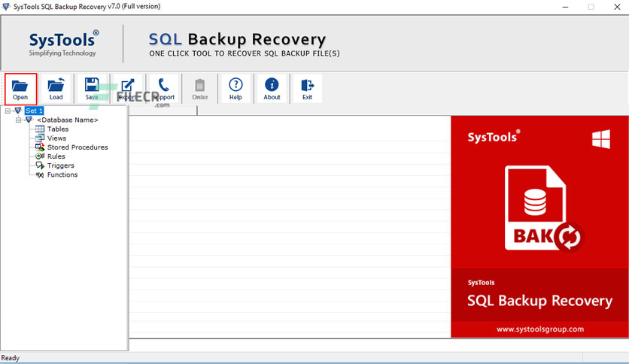Open a backup file with Open button

[20, 89]
